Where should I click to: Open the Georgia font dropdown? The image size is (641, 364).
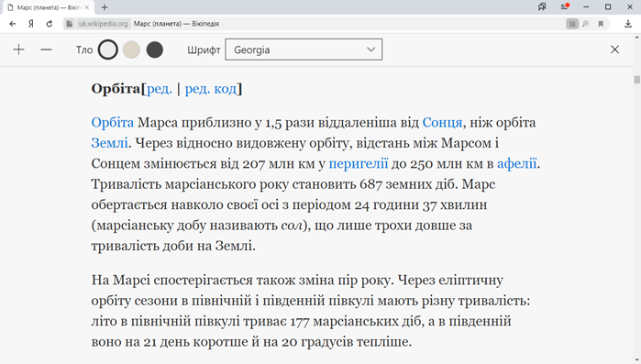tap(304, 50)
